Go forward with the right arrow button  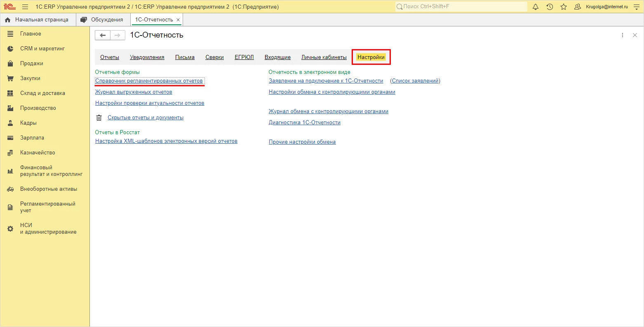coord(118,36)
